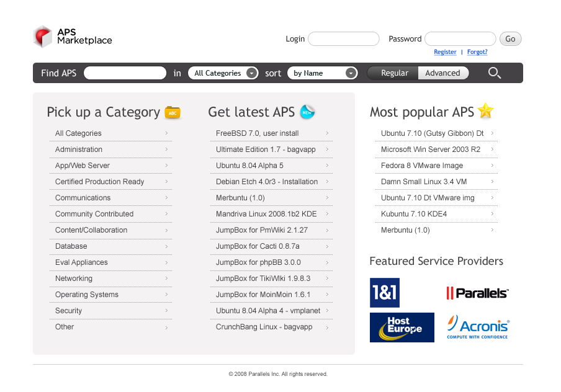Click the ABC icon beside Pick up a Category
Screen dimensions: 561x392
[172, 112]
